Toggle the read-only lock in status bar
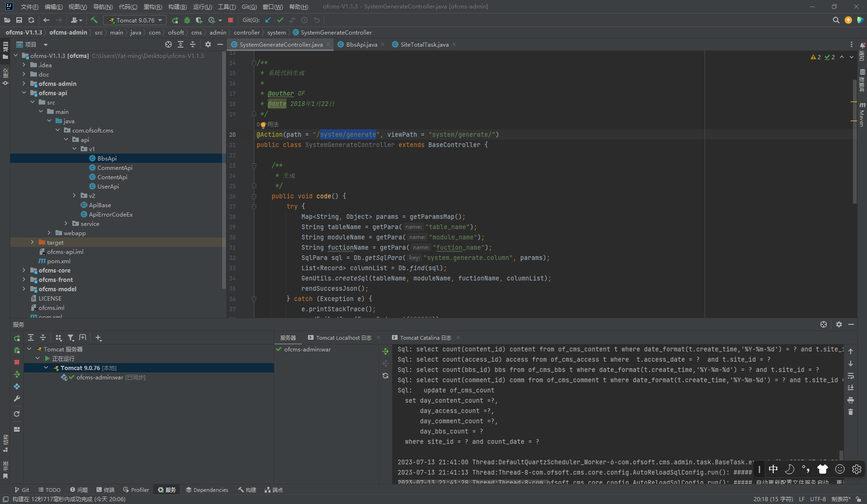The width and height of the screenshot is (867, 504). tap(859, 499)
